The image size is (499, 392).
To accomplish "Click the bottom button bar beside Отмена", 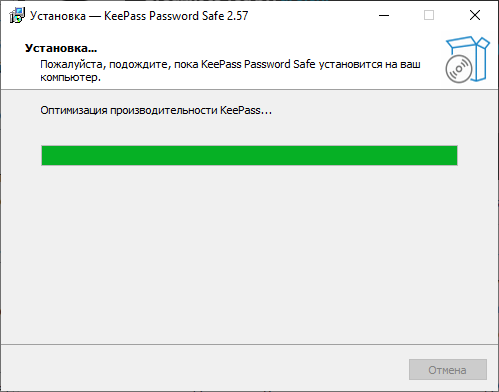I will pyautogui.click(x=203, y=369).
